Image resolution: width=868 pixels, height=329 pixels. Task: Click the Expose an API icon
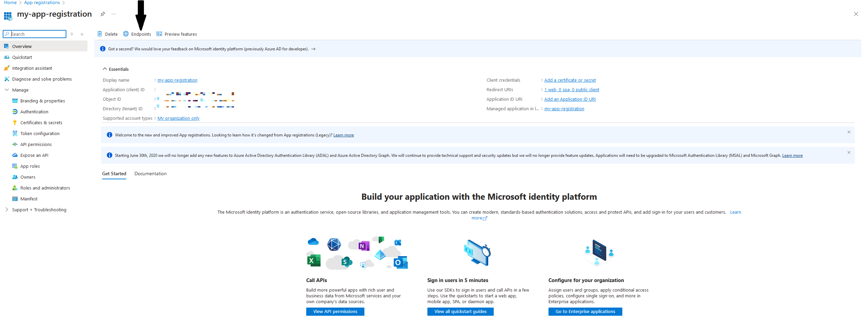[15, 155]
